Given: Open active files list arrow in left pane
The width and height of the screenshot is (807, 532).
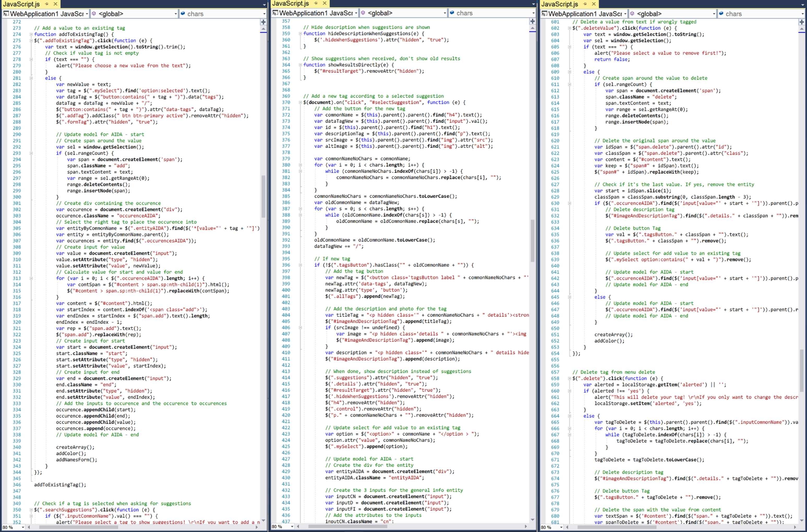Looking at the screenshot, I should 264,5.
